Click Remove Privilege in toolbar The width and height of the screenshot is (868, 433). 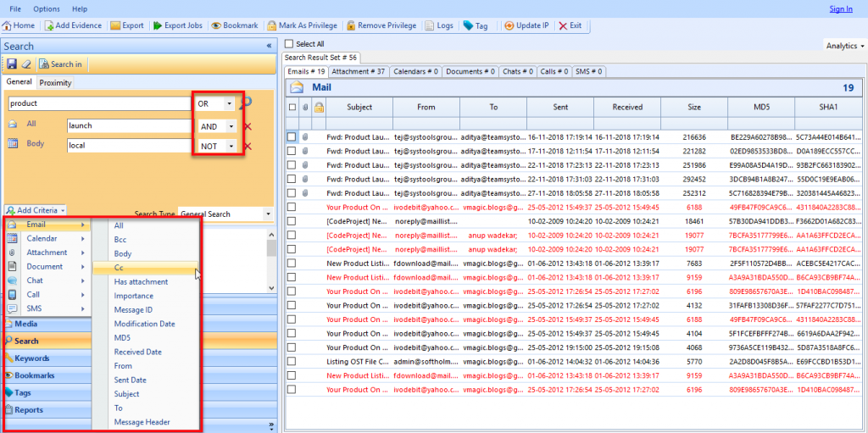click(381, 25)
